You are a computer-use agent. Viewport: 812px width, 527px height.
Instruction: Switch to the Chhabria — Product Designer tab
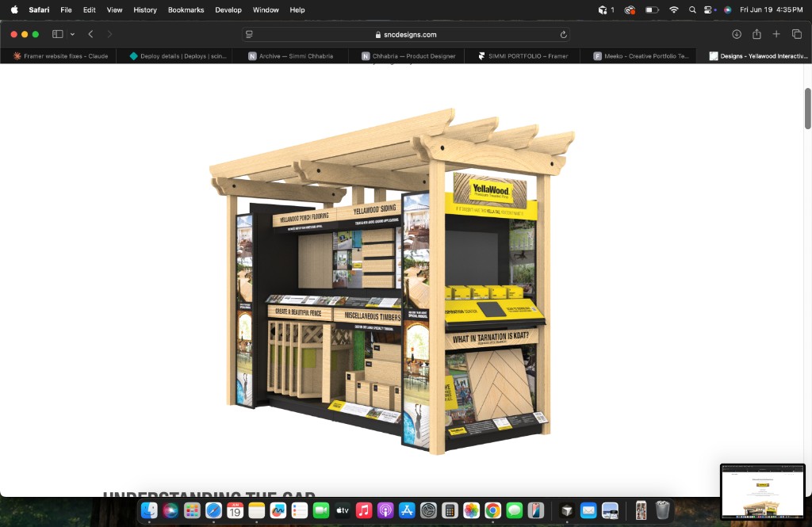(x=407, y=56)
